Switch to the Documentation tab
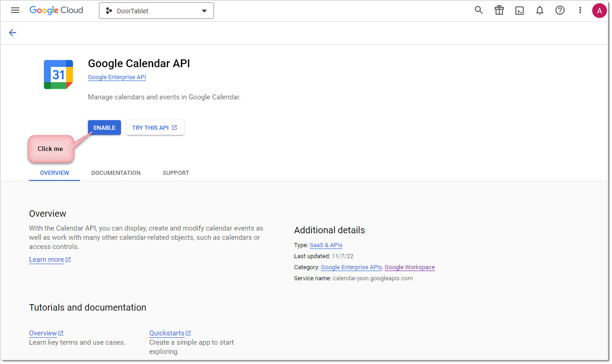 116,173
